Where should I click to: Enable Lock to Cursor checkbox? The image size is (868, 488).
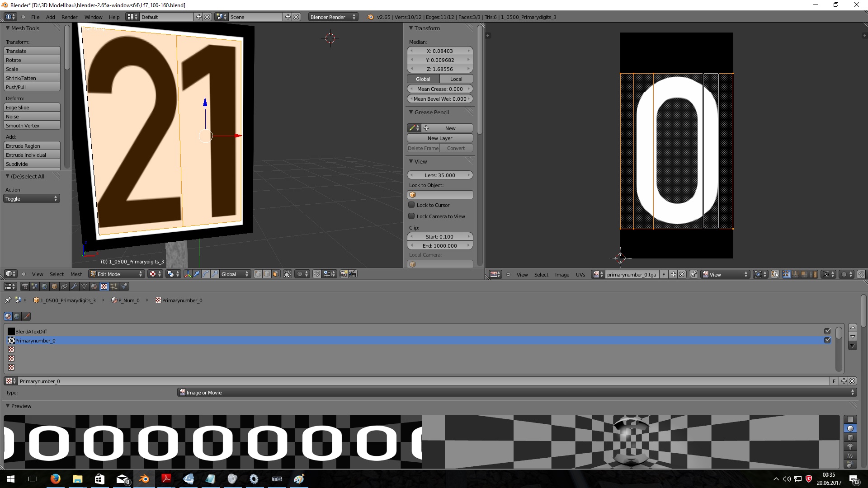click(x=411, y=205)
